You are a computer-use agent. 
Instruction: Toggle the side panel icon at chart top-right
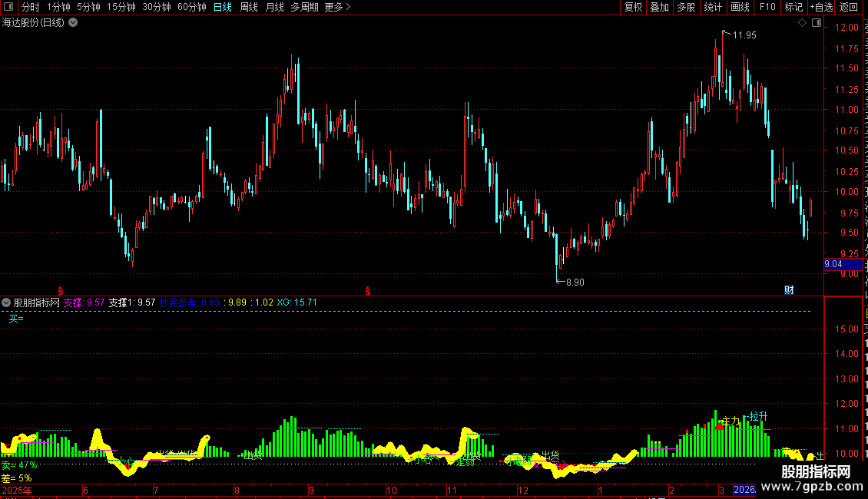pos(817,23)
